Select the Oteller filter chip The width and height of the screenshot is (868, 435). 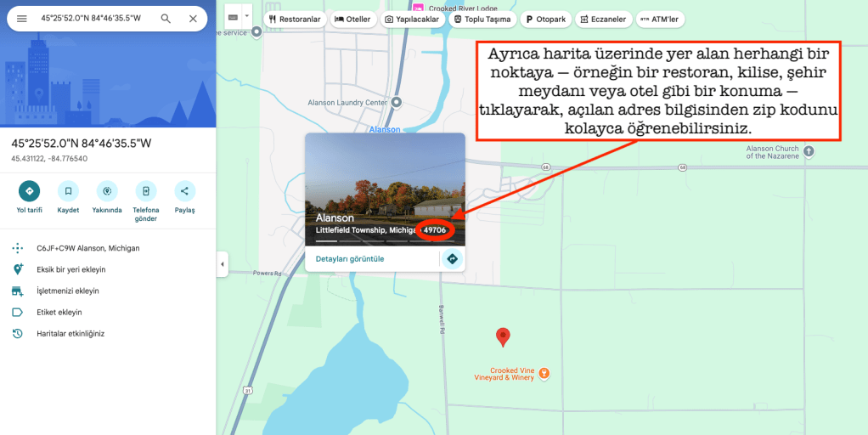point(352,19)
